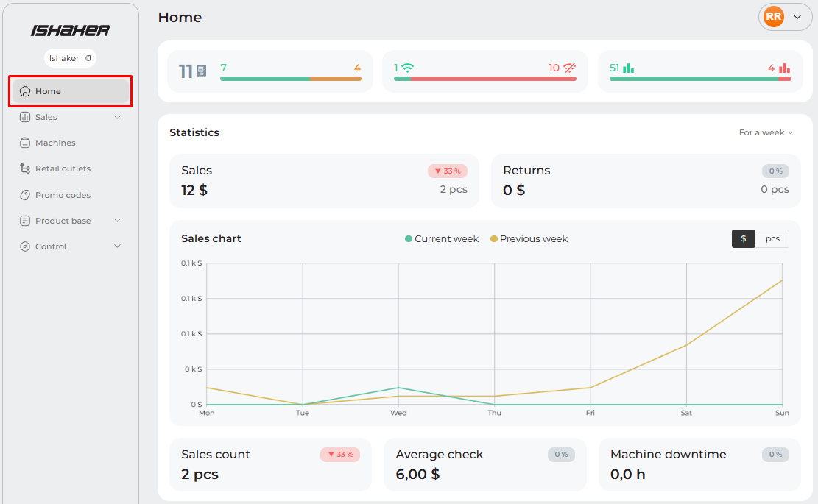Click the Promo codes tag icon
818x504 pixels.
point(25,196)
